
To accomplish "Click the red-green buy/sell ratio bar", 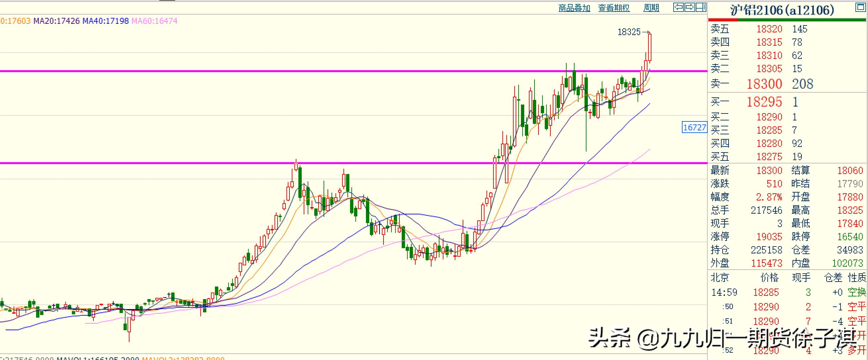I will click(788, 20).
